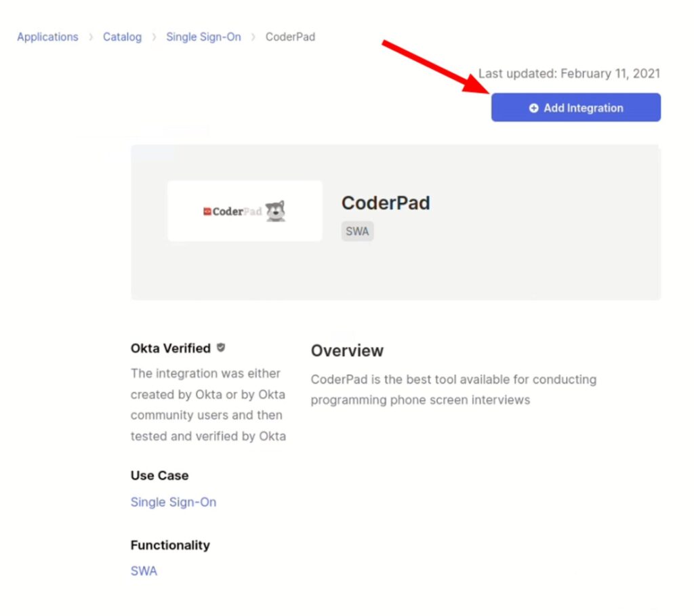Click the SWA tag under CoderPad title
The height and width of the screenshot is (616, 694).
[357, 231]
